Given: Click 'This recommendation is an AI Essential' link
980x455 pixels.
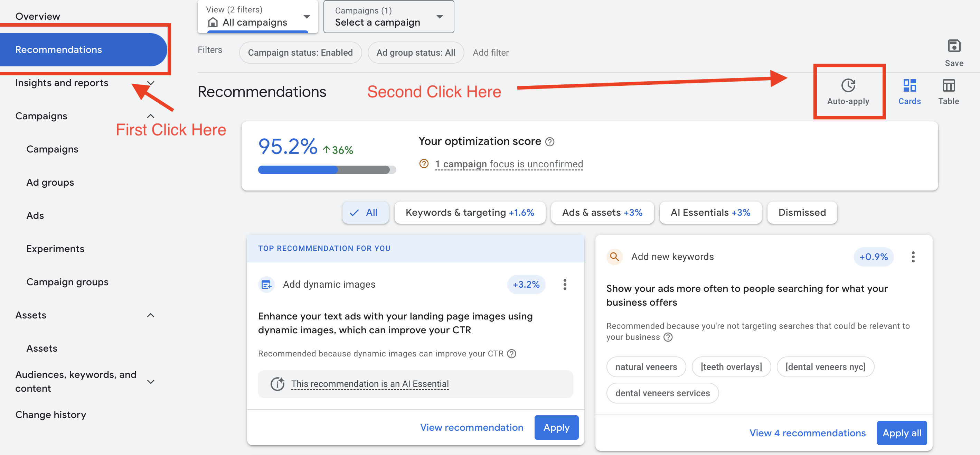Looking at the screenshot, I should tap(370, 384).
